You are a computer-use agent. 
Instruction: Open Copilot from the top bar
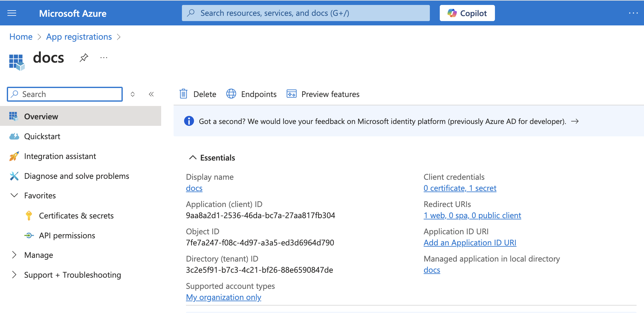click(467, 13)
